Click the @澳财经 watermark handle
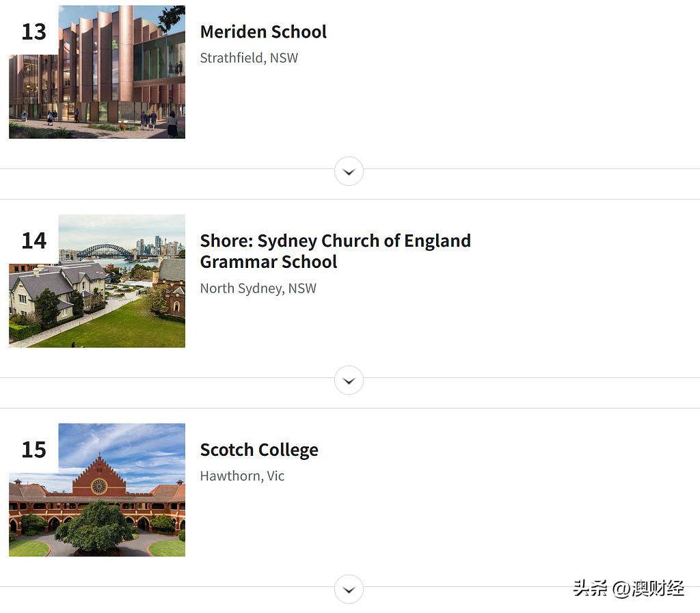 pyautogui.click(x=648, y=588)
